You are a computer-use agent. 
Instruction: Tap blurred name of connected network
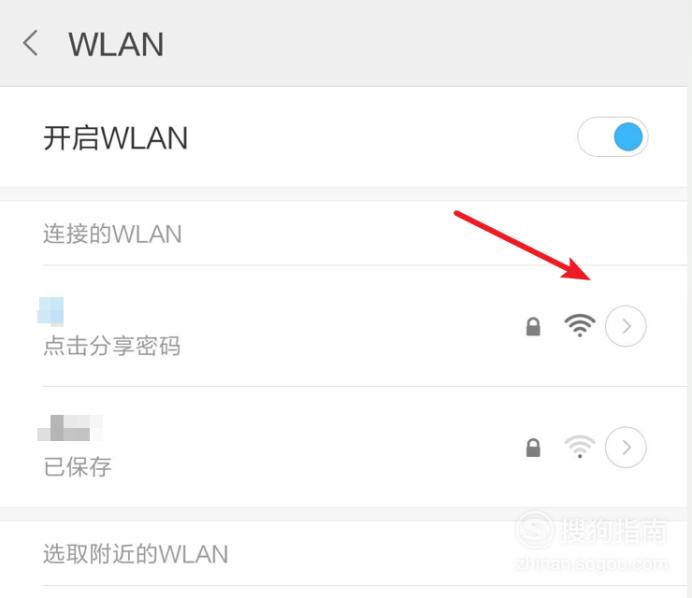[51, 312]
